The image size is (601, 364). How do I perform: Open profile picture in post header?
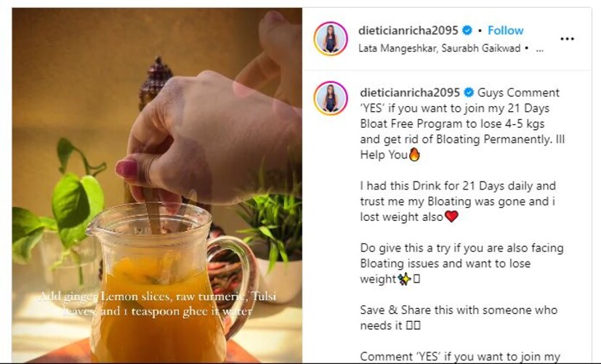tap(331, 39)
